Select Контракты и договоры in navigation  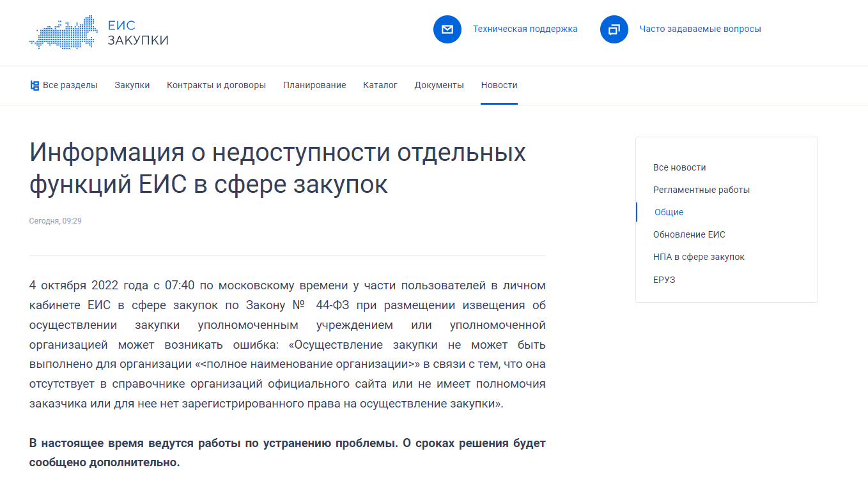216,86
